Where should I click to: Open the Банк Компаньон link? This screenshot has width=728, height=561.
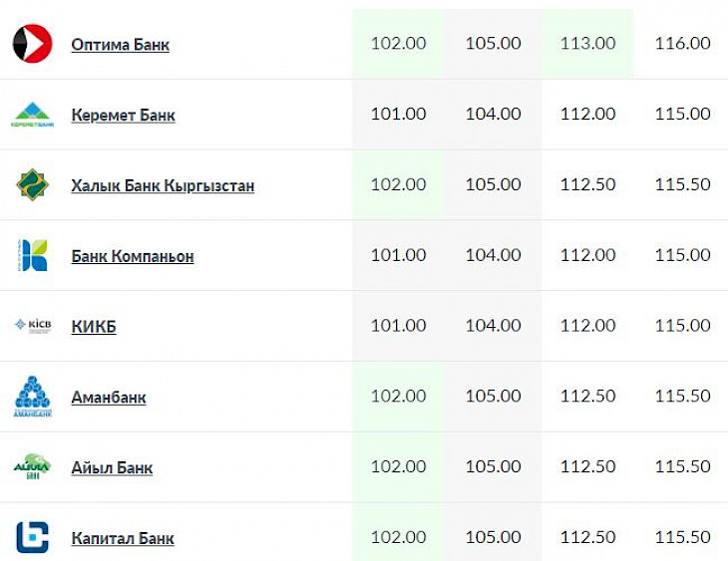click(133, 257)
